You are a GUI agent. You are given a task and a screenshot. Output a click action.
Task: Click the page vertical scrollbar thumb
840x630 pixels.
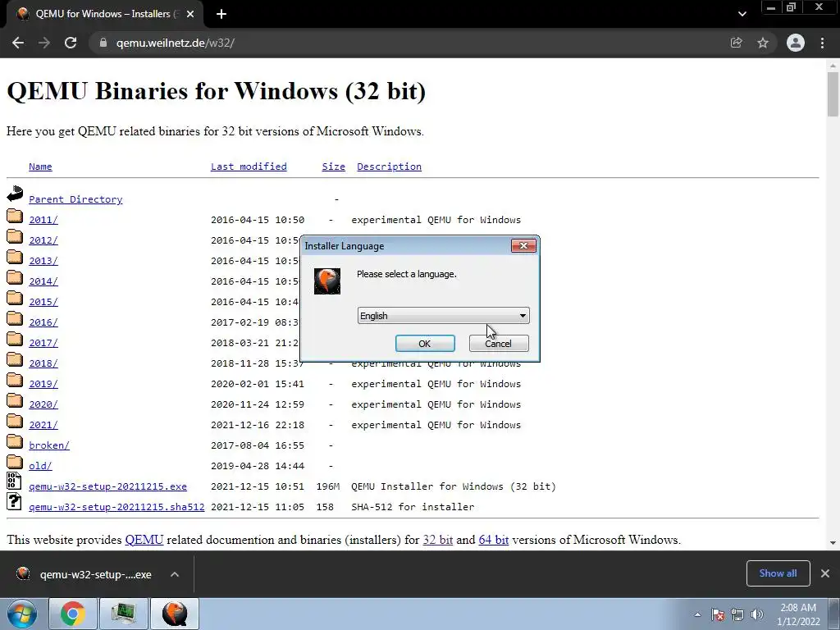point(833,94)
